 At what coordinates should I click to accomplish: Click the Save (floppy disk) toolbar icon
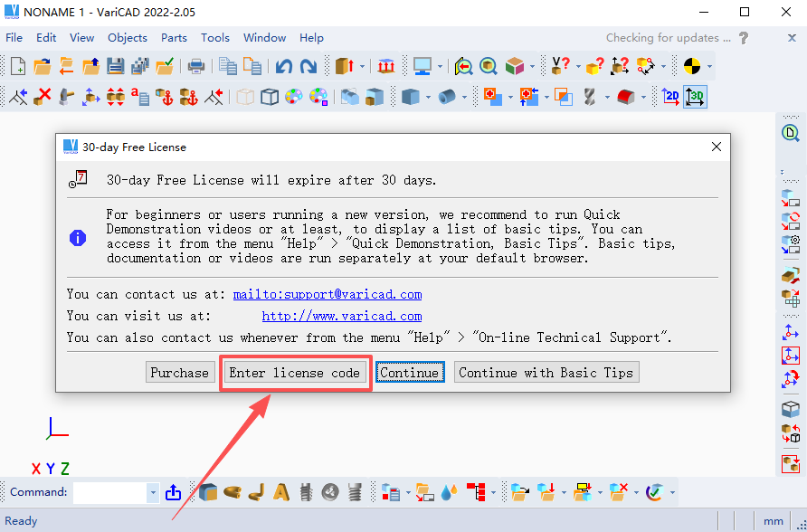pyautogui.click(x=116, y=66)
